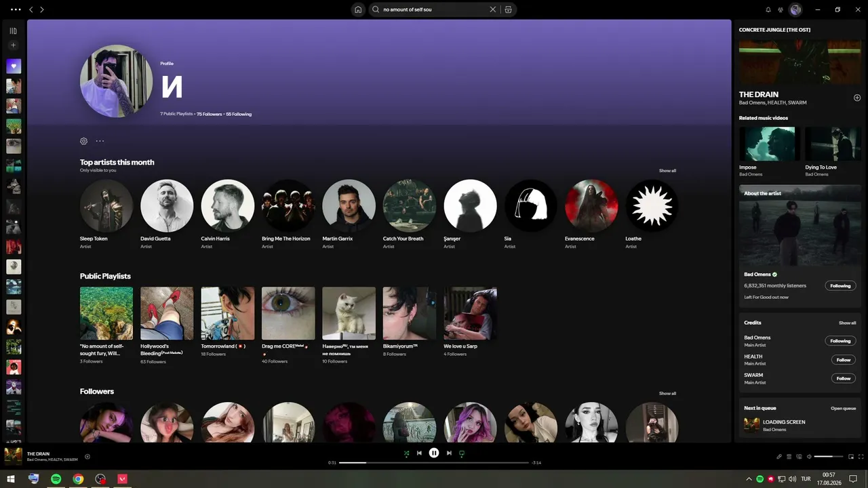
Task: Mute the volume speaker icon
Action: tap(809, 456)
